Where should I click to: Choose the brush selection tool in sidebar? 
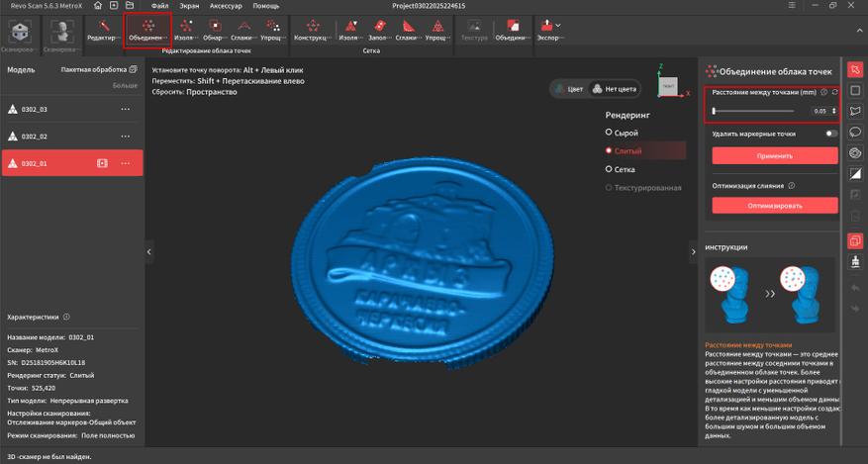[x=855, y=152]
